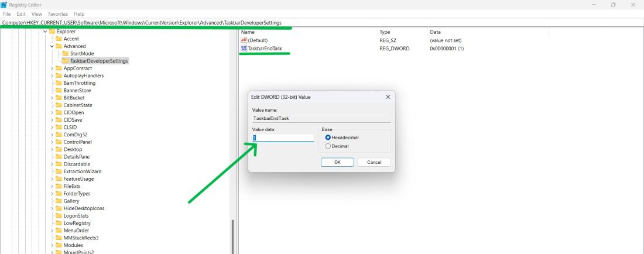Select the Accent folder icon
This screenshot has height=254, width=644.
(59, 39)
